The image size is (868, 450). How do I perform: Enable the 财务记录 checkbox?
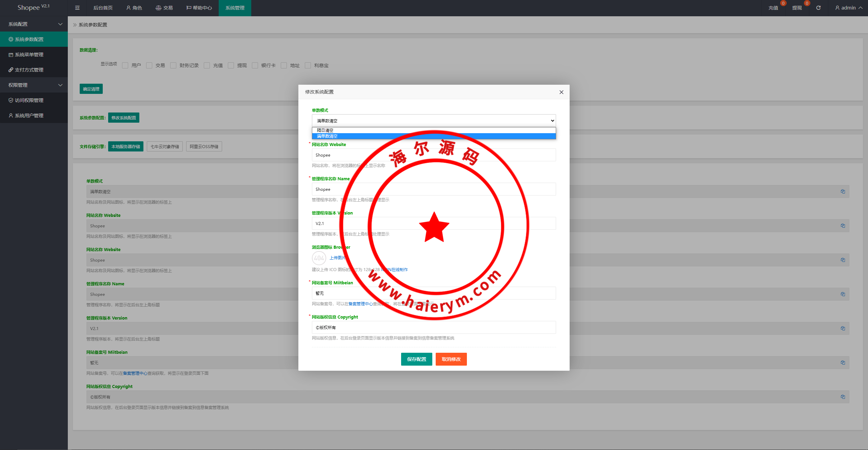173,65
